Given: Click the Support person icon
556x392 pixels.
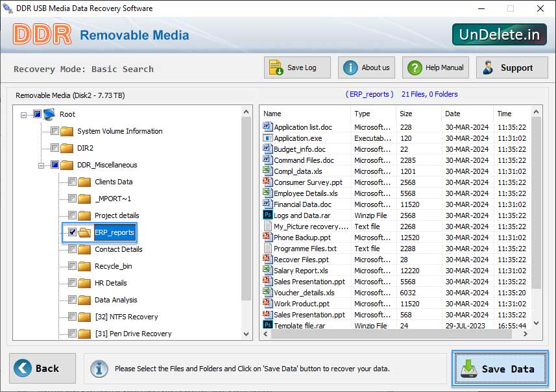Looking at the screenshot, I should (x=489, y=67).
